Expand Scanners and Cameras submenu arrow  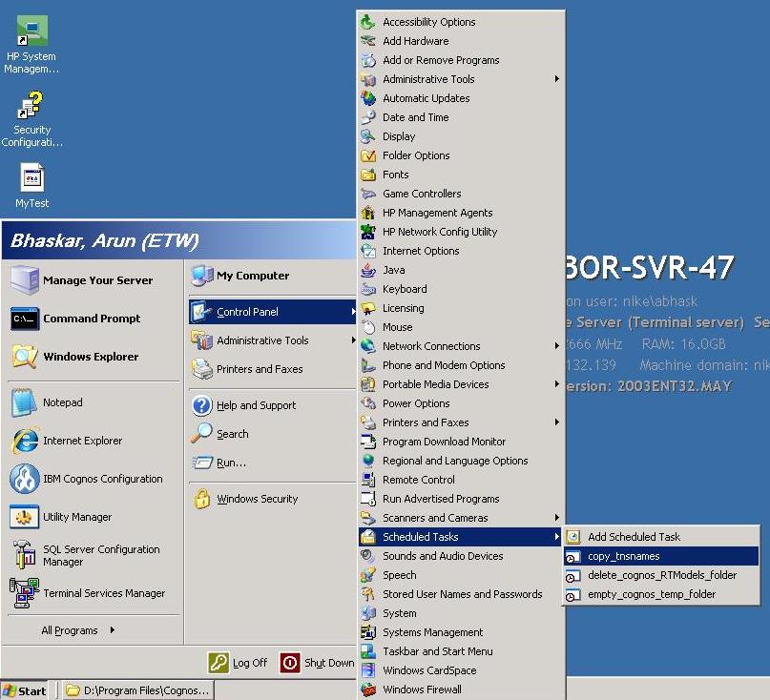pyautogui.click(x=557, y=518)
